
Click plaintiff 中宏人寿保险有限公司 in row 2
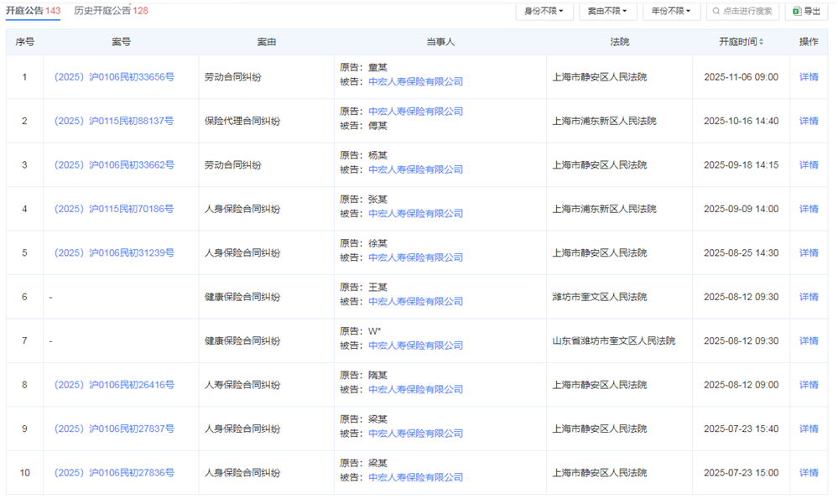[x=415, y=112]
